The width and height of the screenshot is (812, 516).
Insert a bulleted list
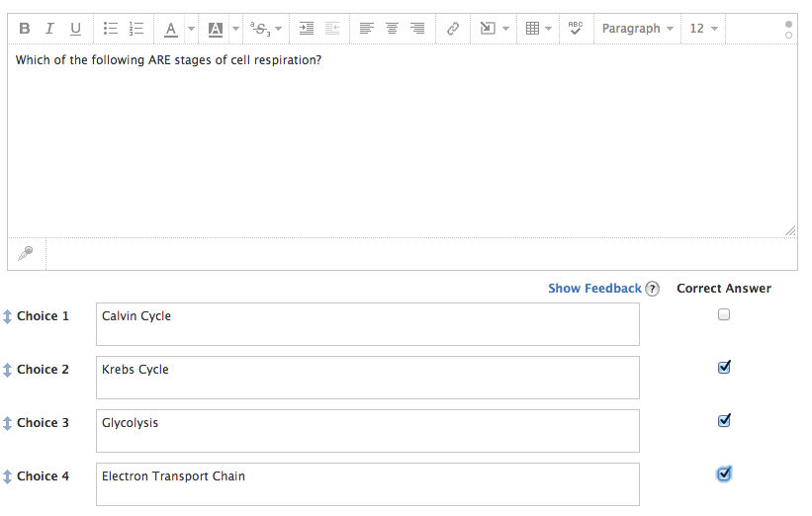coord(111,29)
